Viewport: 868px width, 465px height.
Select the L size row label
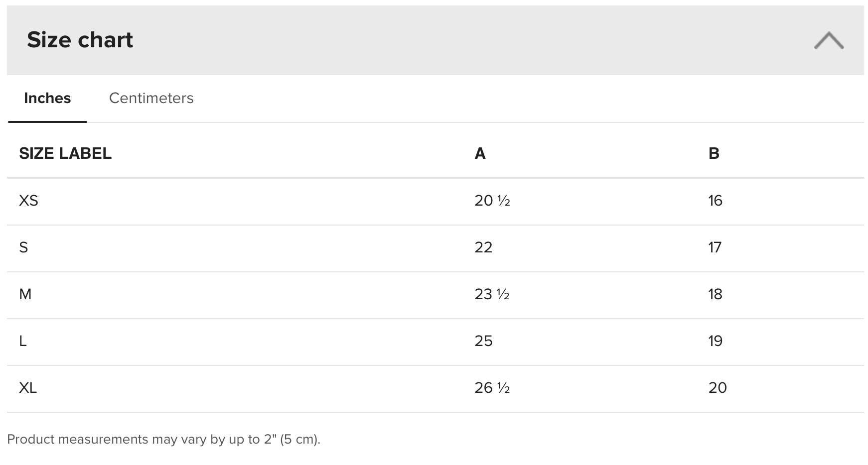point(23,341)
